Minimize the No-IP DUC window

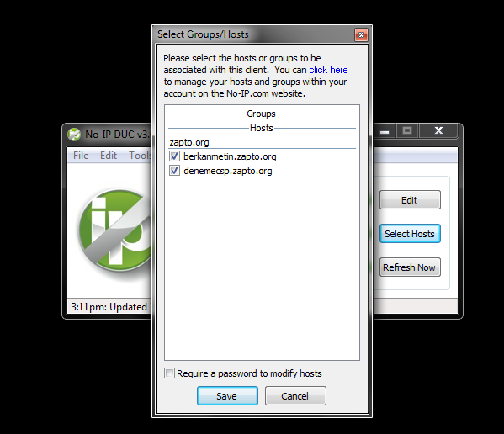tap(385, 130)
